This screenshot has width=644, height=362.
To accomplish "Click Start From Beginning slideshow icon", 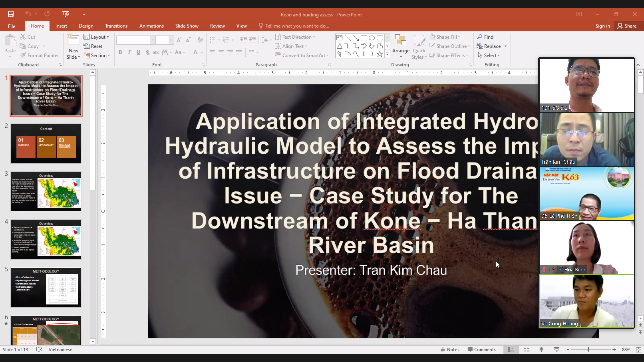I will (x=66, y=14).
